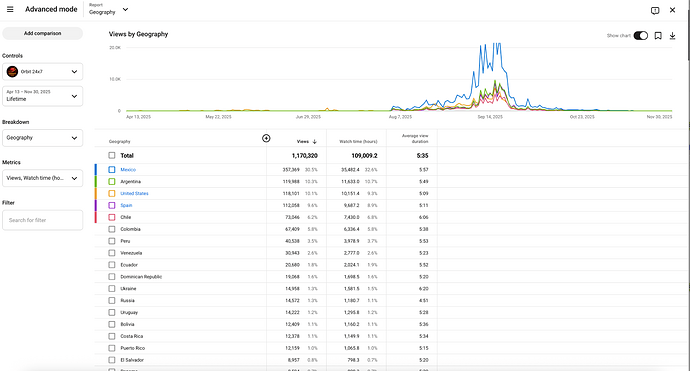Image resolution: width=690 pixels, height=371 pixels.
Task: Open the Report Geography dropdown
Action: 108,9
